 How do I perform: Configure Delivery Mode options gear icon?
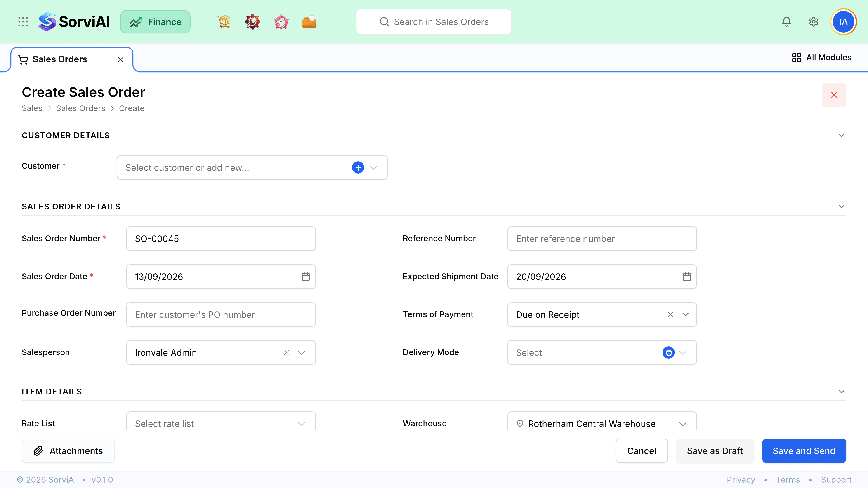pos(669,353)
